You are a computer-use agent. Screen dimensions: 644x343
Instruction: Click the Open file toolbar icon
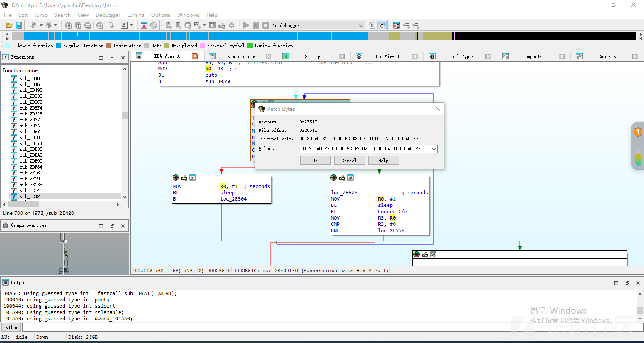pos(9,25)
